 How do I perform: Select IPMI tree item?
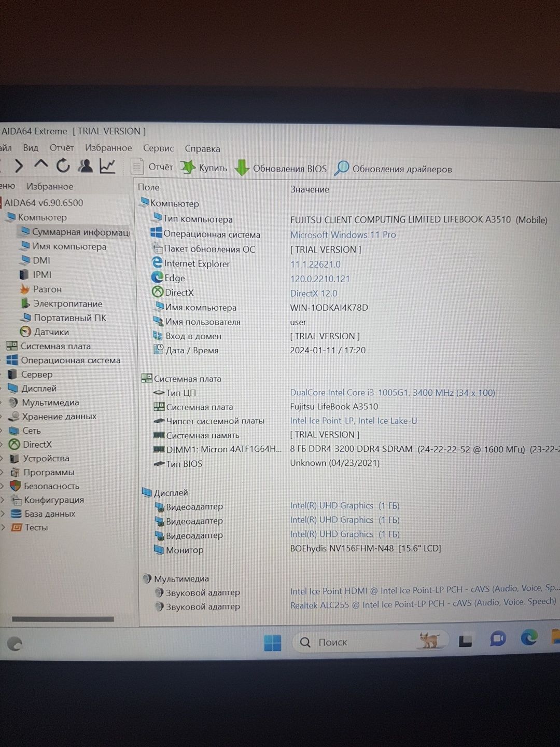click(36, 275)
